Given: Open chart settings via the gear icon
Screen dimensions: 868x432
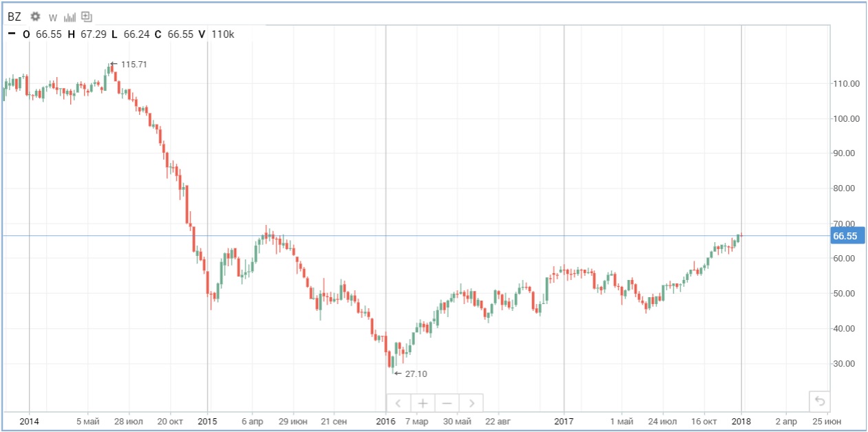Looking at the screenshot, I should coord(35,17).
